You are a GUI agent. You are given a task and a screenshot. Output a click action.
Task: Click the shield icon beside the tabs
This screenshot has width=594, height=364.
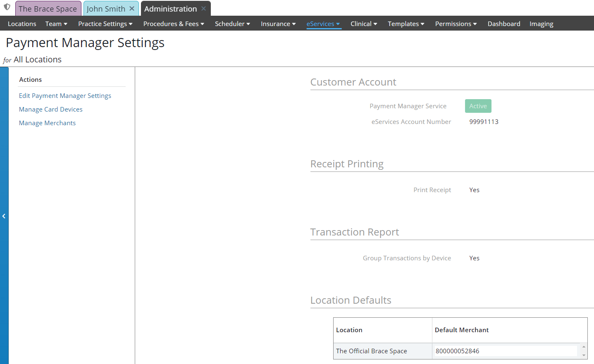(x=7, y=7)
